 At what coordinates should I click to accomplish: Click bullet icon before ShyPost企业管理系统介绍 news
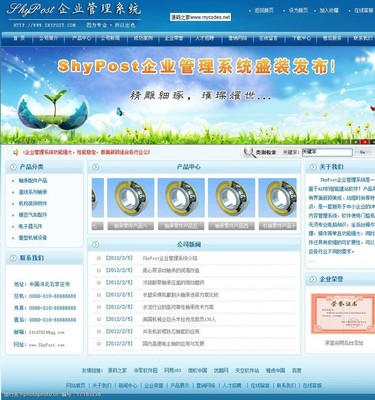click(99, 258)
